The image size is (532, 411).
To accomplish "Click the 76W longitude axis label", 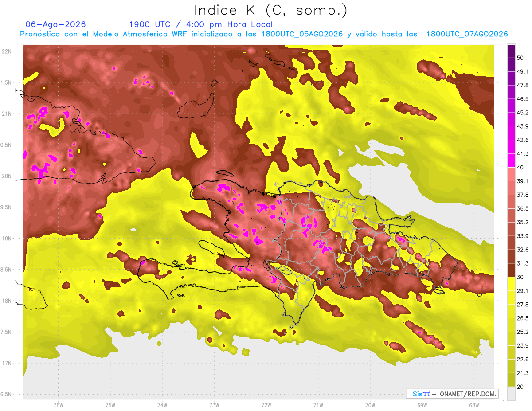I will pos(58,405).
